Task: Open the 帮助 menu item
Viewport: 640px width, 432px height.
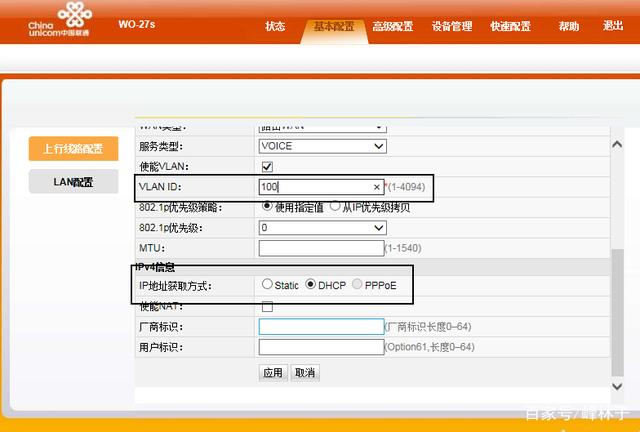Action: tap(569, 27)
